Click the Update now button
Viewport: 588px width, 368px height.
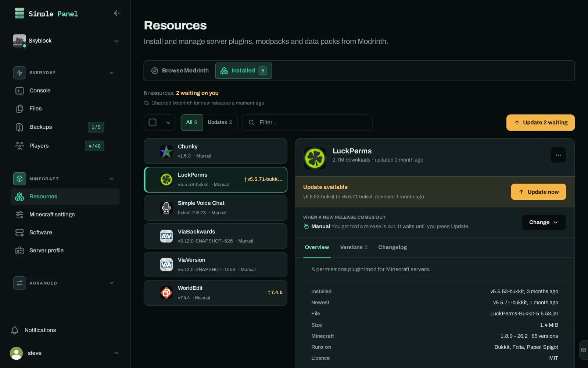click(538, 192)
